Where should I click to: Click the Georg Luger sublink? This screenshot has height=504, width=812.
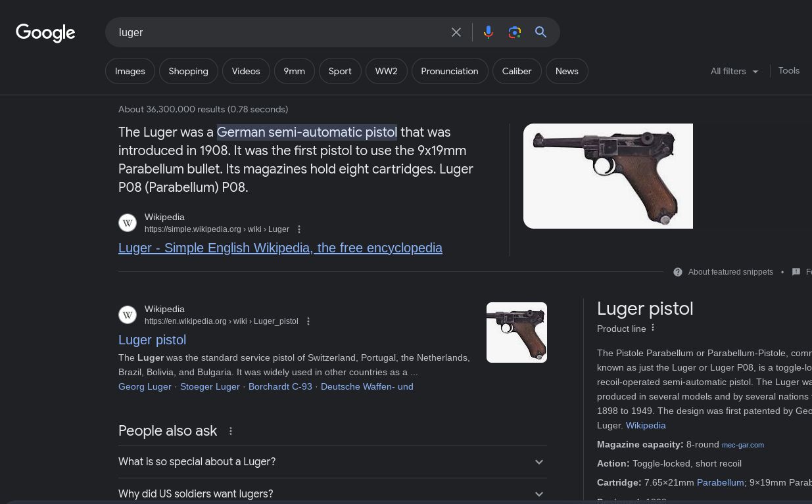pos(145,386)
